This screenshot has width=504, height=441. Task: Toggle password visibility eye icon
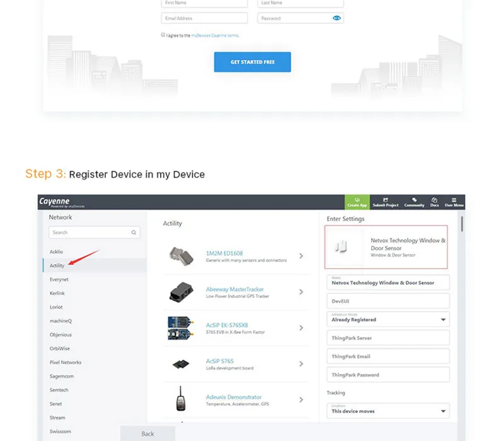pyautogui.click(x=336, y=18)
